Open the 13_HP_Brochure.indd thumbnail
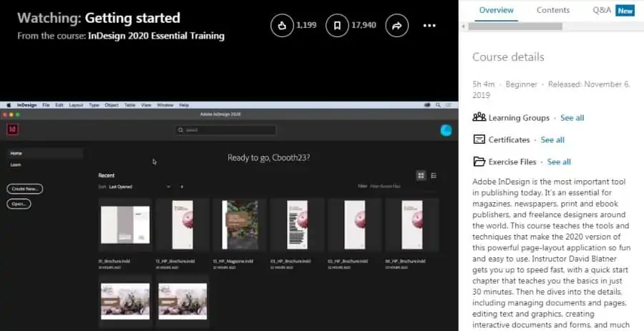Screen dimensions: 644x331 coord(182,224)
